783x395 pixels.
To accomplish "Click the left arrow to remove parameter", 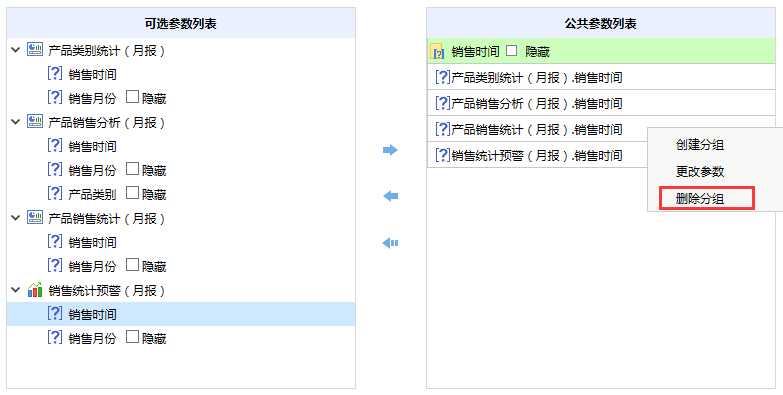I will click(390, 196).
